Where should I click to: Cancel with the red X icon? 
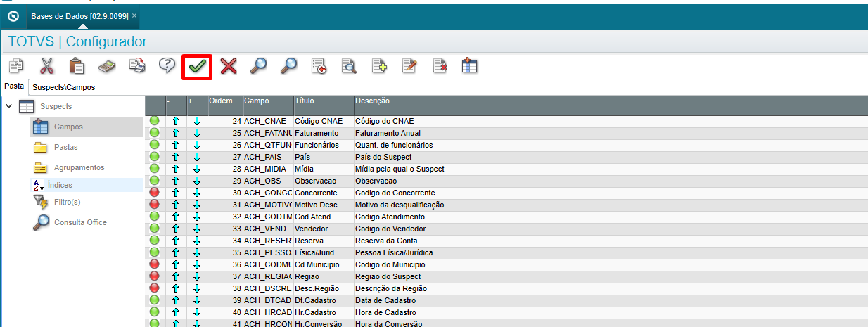229,66
